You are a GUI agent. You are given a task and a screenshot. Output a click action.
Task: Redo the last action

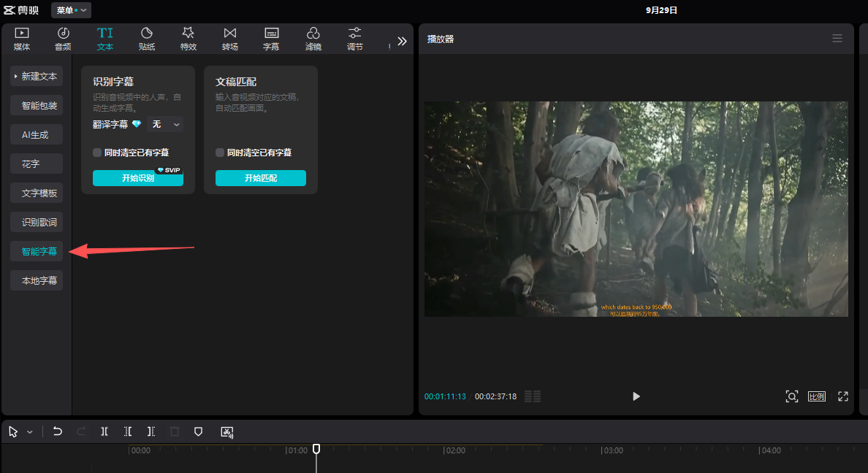81,431
